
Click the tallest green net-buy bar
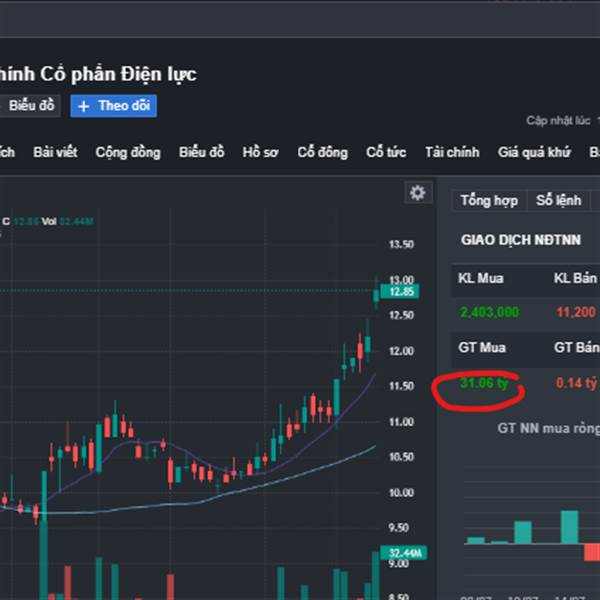pyautogui.click(x=569, y=527)
